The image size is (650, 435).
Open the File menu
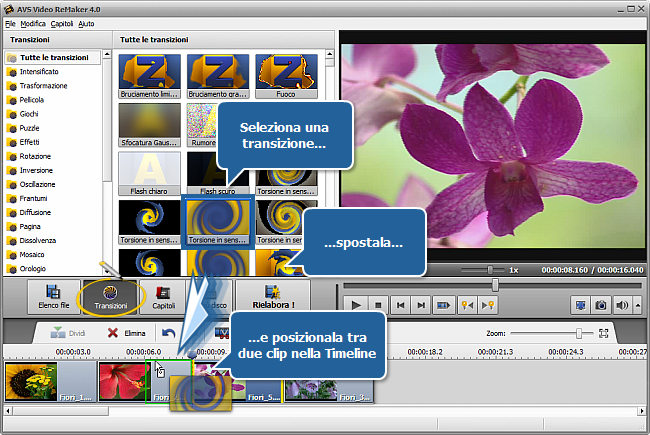pyautogui.click(x=10, y=22)
